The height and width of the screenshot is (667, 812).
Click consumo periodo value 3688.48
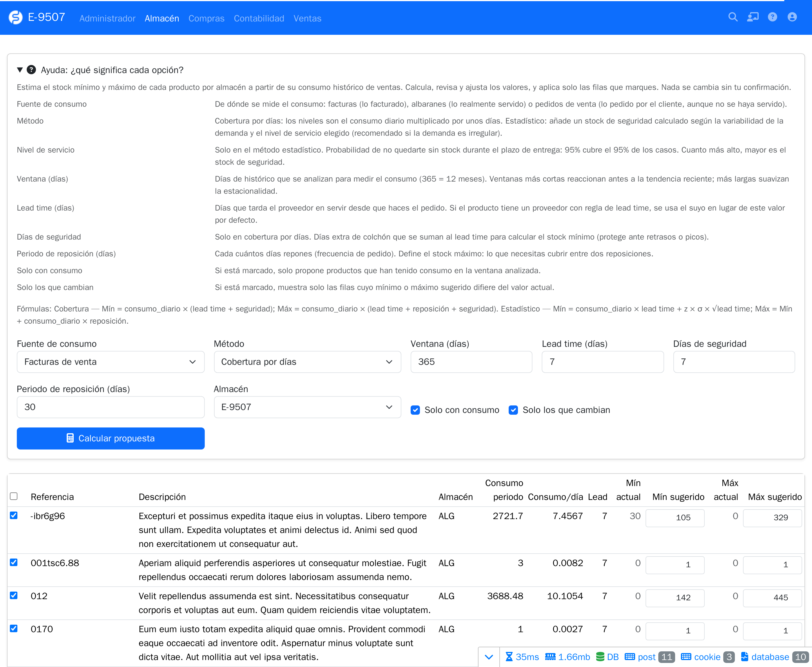point(505,596)
